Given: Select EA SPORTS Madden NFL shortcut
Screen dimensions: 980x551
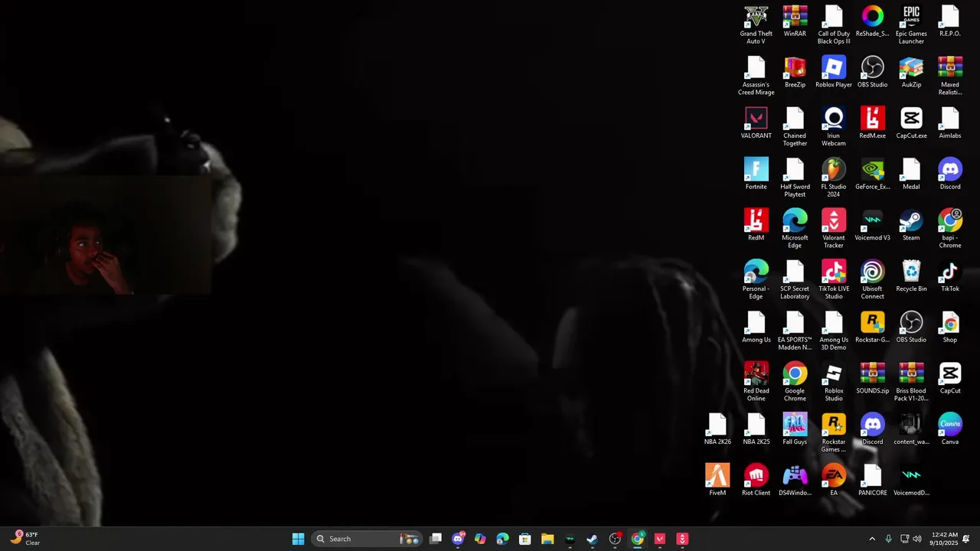Looking at the screenshot, I should coord(795,331).
